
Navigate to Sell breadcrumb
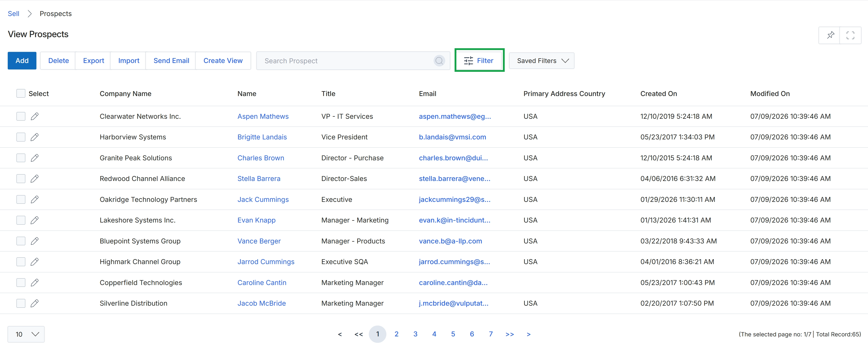click(13, 13)
